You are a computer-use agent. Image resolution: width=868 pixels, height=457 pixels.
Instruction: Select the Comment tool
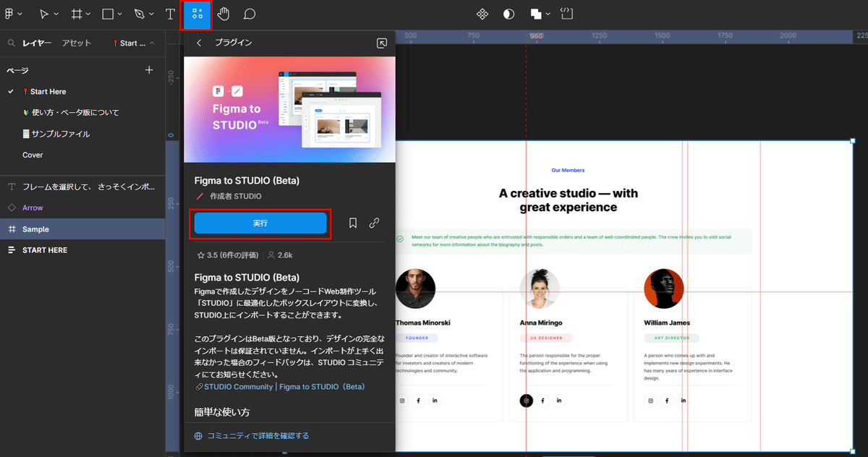[x=250, y=14]
